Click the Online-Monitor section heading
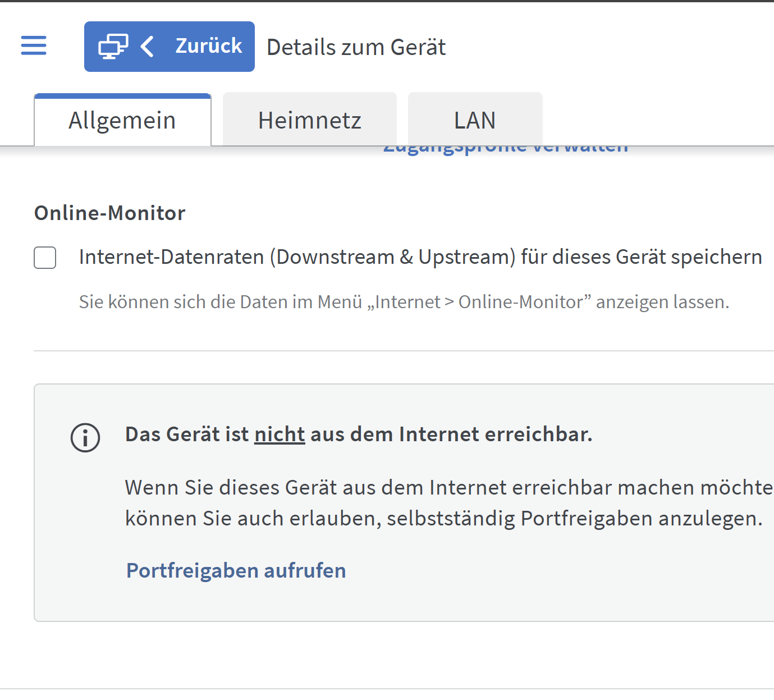The width and height of the screenshot is (774, 700). pyautogui.click(x=109, y=213)
